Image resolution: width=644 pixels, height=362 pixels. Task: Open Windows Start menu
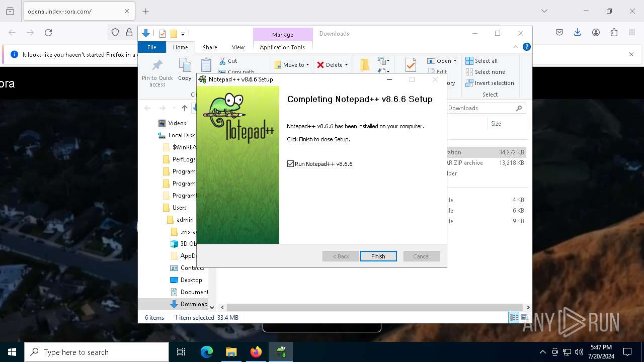click(x=12, y=352)
